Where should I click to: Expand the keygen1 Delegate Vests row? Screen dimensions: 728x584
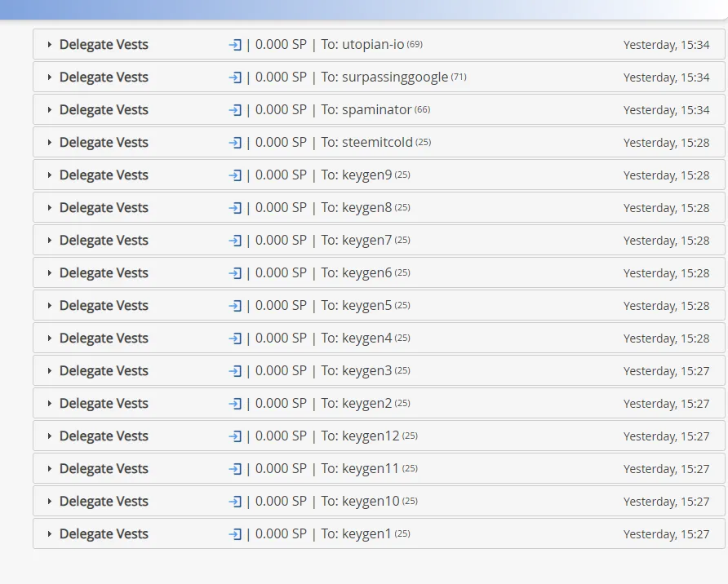tap(49, 534)
